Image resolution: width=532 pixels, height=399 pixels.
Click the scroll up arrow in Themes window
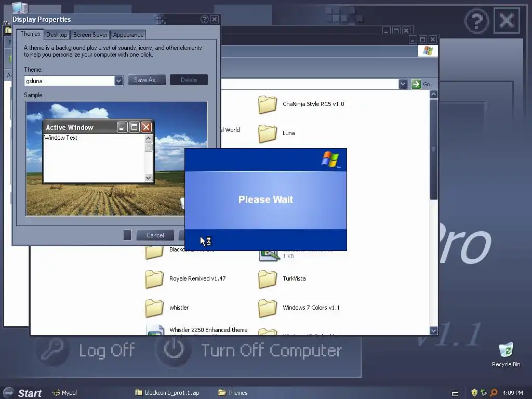click(x=433, y=95)
